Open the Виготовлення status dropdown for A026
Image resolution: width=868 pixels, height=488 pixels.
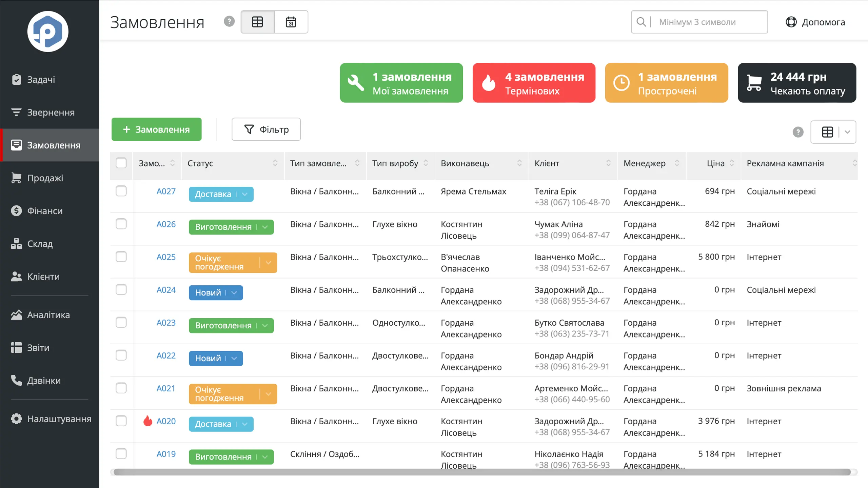coord(265,227)
